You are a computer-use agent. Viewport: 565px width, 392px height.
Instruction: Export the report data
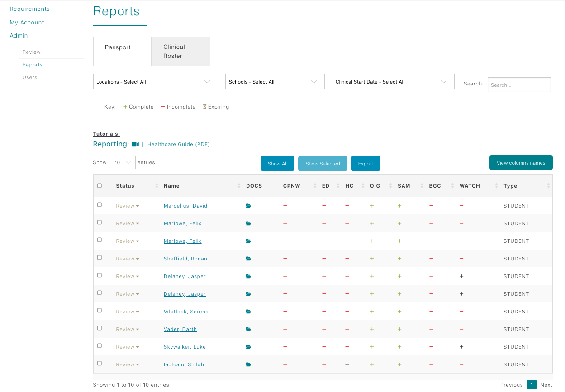click(366, 163)
